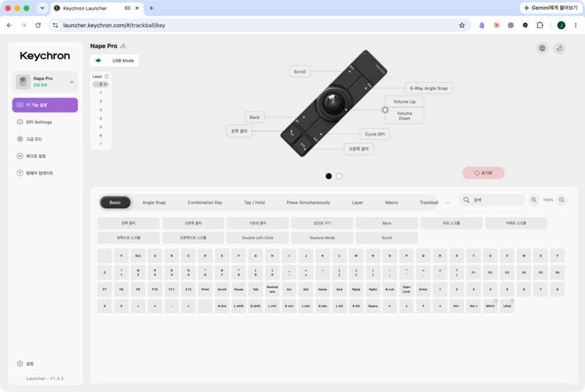Choose Gesture Mode key function

pyautogui.click(x=322, y=238)
